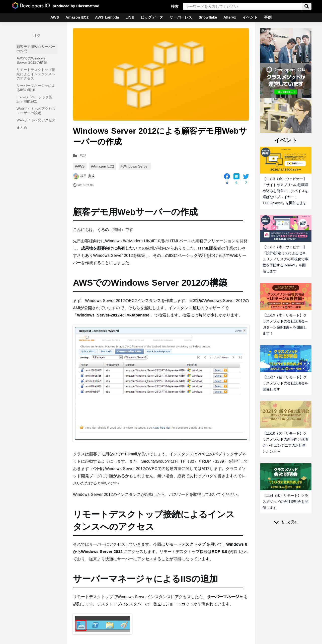Image resolution: width=322 pixels, height=644 pixels.
Task: Share article on Twitter icon
Action: pos(246,176)
